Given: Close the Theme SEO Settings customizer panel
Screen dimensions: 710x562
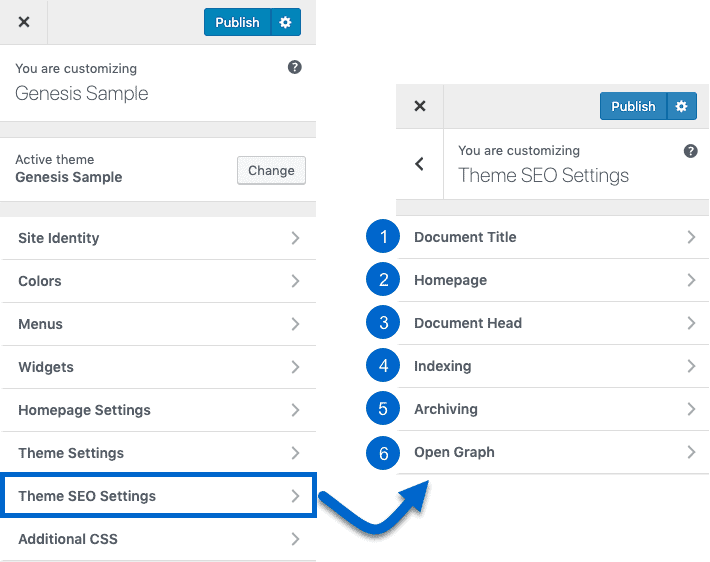Looking at the screenshot, I should 420,106.
